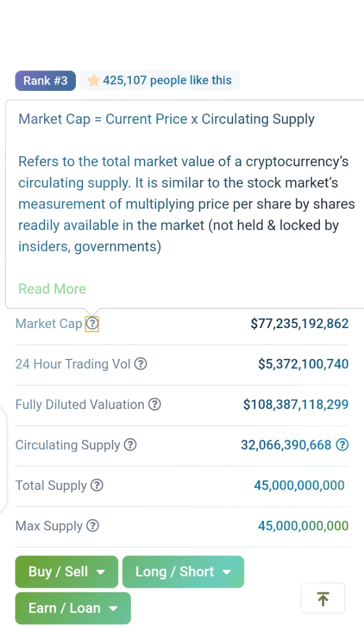Click the 425,107 people like this label
The height and width of the screenshot is (627, 364).
(x=167, y=80)
